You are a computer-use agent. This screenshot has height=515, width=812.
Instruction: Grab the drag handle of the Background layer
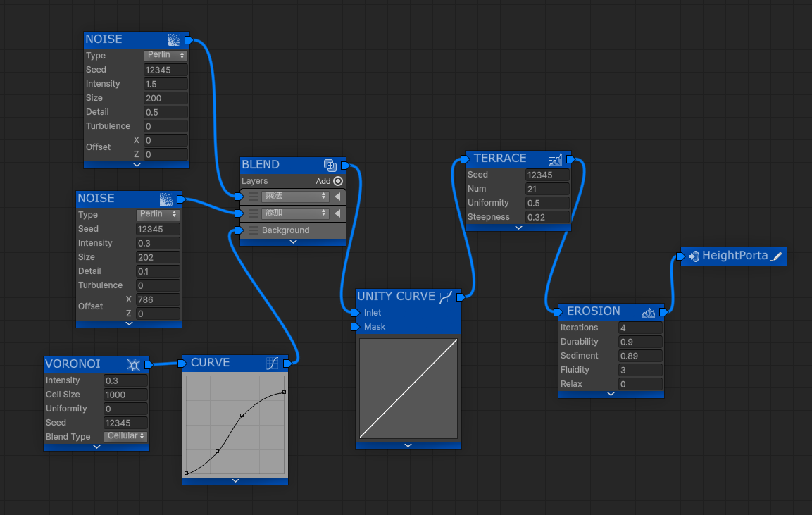(x=254, y=230)
